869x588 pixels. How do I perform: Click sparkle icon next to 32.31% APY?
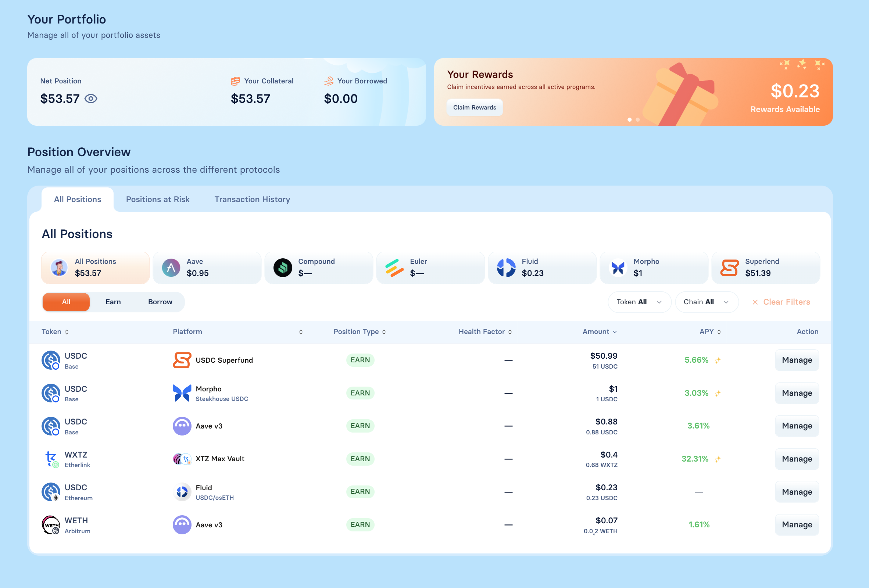pyautogui.click(x=718, y=459)
